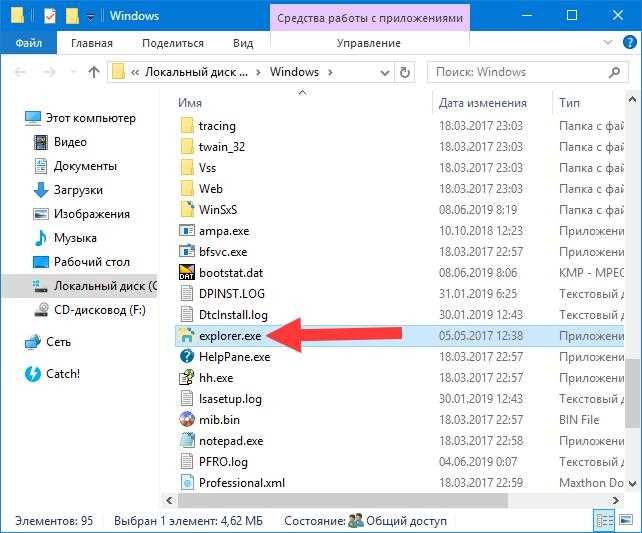The height and width of the screenshot is (533, 642).
Task: Select the hh.exe icon
Action: [x=187, y=377]
